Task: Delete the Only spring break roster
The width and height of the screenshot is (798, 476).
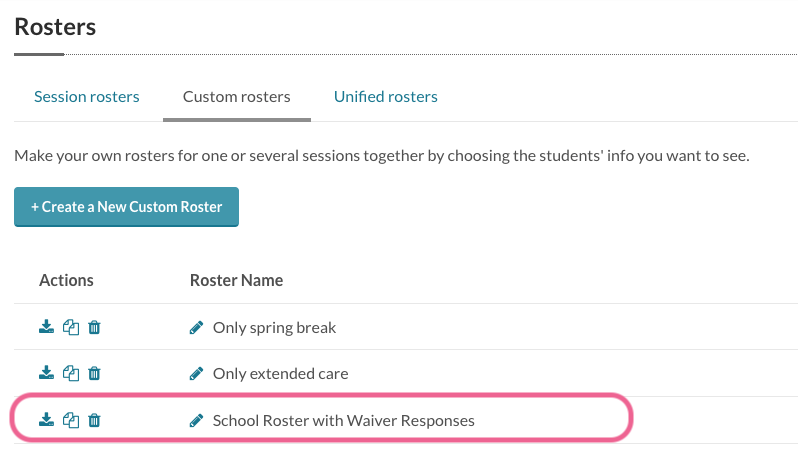Action: [x=94, y=327]
